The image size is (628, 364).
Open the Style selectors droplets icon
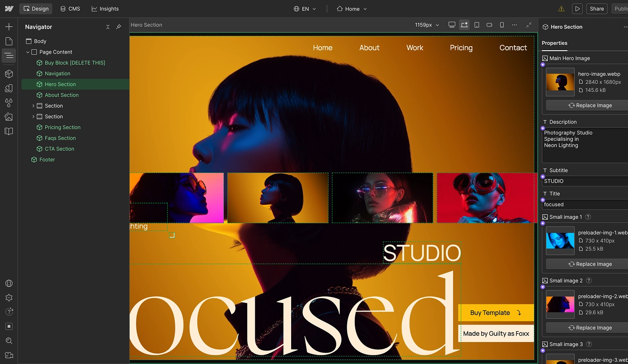point(9,103)
